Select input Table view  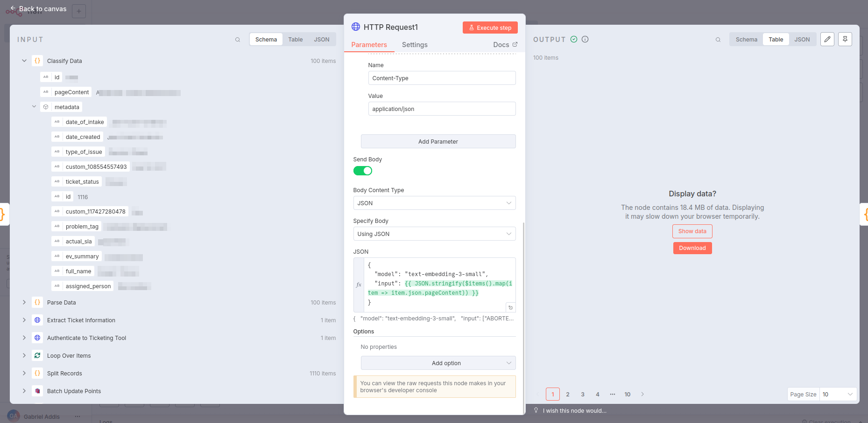(x=296, y=40)
